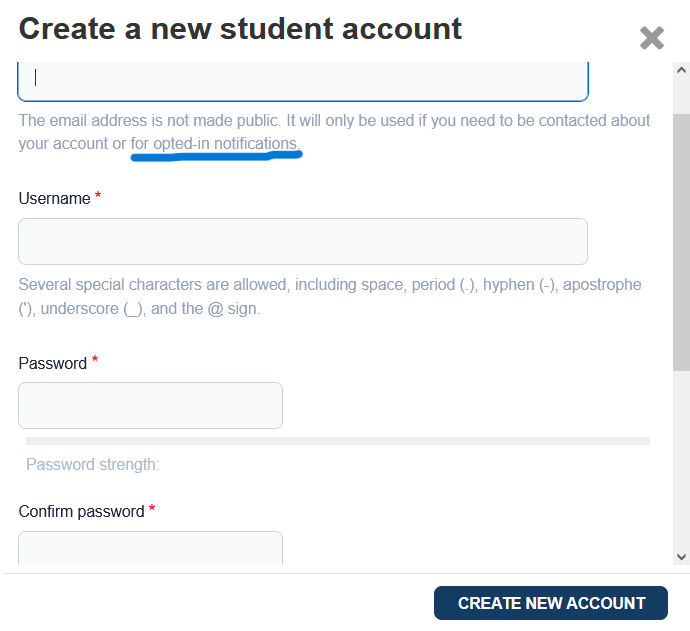Click the 'Create a new student account' heading
Image resolution: width=690 pixels, height=631 pixels.
[x=240, y=28]
